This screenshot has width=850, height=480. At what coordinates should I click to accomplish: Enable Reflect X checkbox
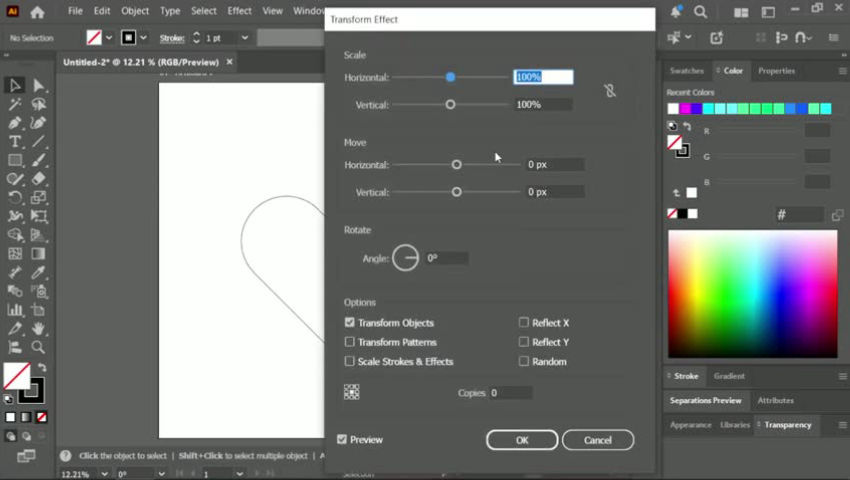coord(524,322)
